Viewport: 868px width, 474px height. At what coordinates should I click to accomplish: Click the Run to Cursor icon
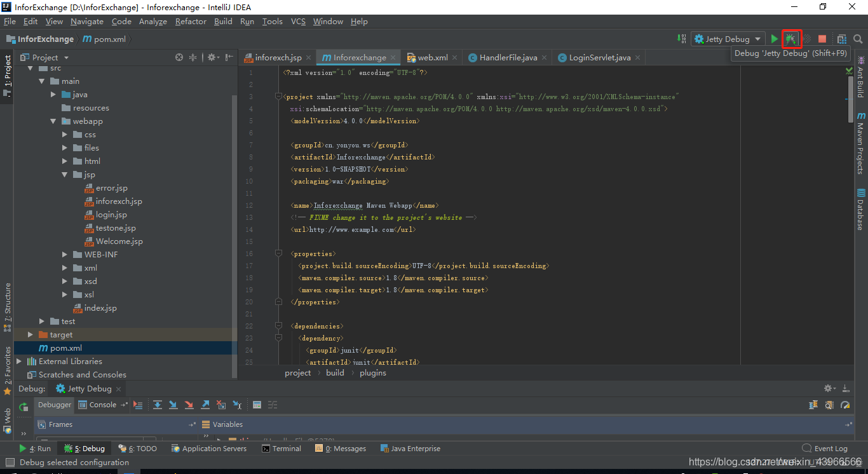pos(237,405)
